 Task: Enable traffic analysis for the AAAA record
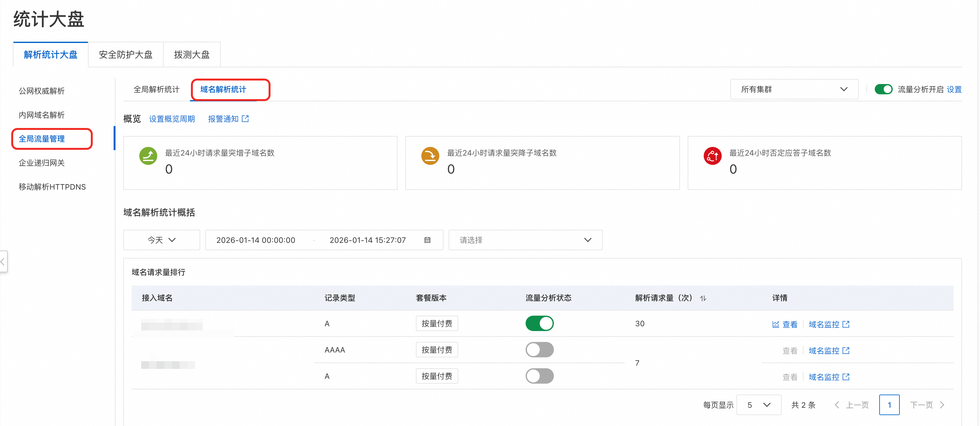point(539,350)
